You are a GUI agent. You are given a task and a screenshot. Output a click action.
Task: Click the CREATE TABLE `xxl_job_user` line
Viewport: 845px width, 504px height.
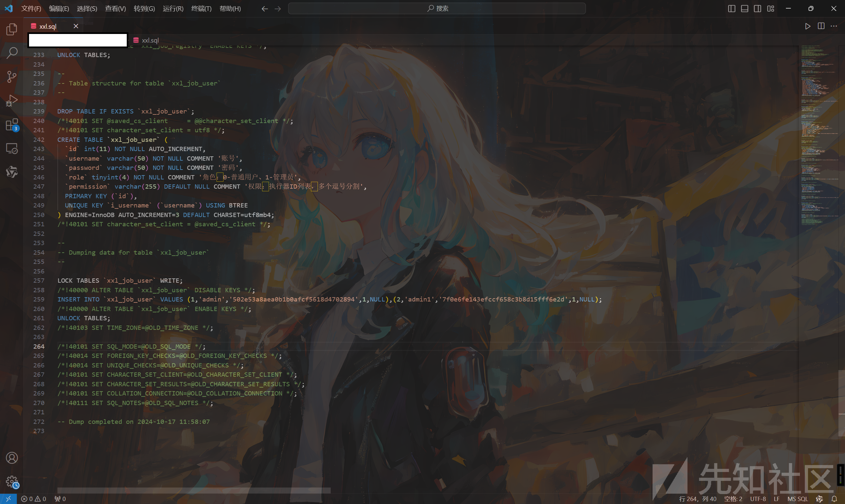pyautogui.click(x=113, y=140)
